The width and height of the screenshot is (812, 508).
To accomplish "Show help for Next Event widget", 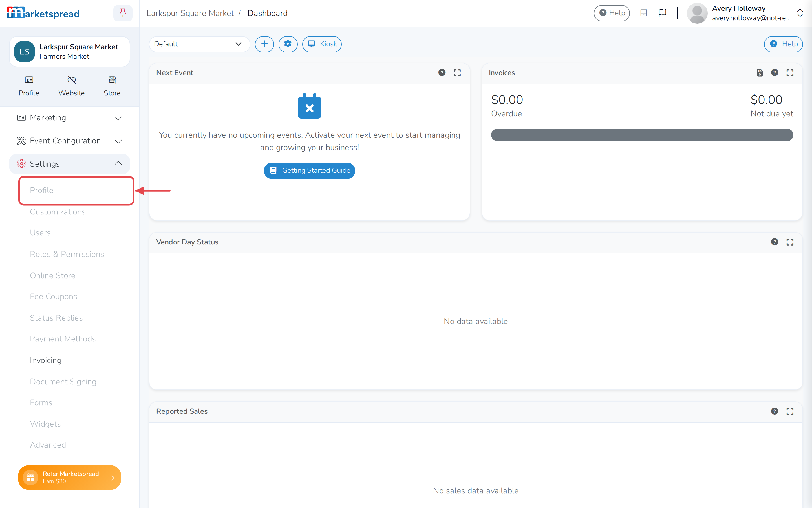I will [x=442, y=73].
